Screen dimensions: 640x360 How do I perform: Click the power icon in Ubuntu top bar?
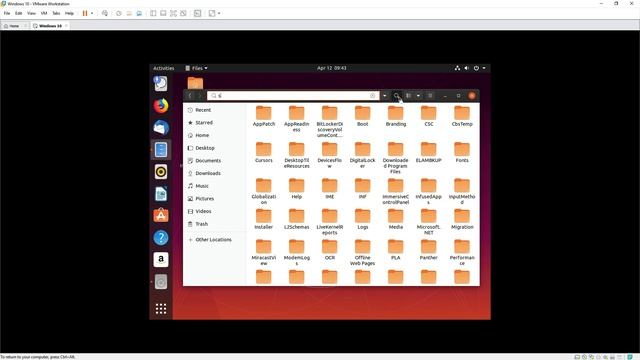[x=476, y=68]
